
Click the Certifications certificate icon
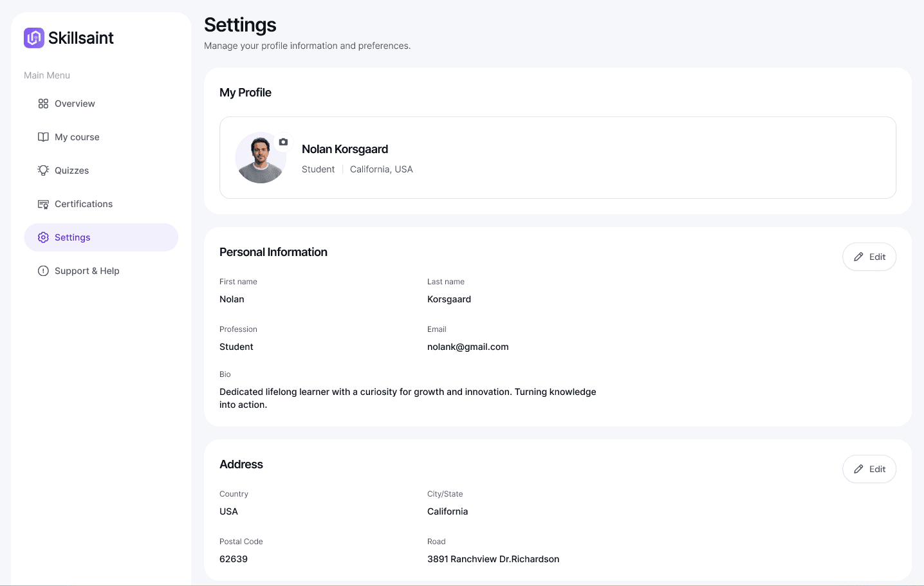click(43, 204)
